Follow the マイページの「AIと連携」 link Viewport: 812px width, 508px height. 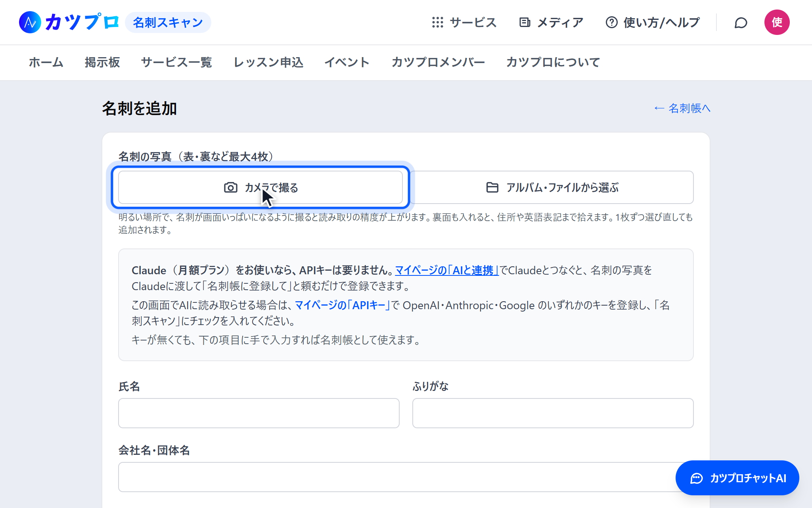(447, 270)
